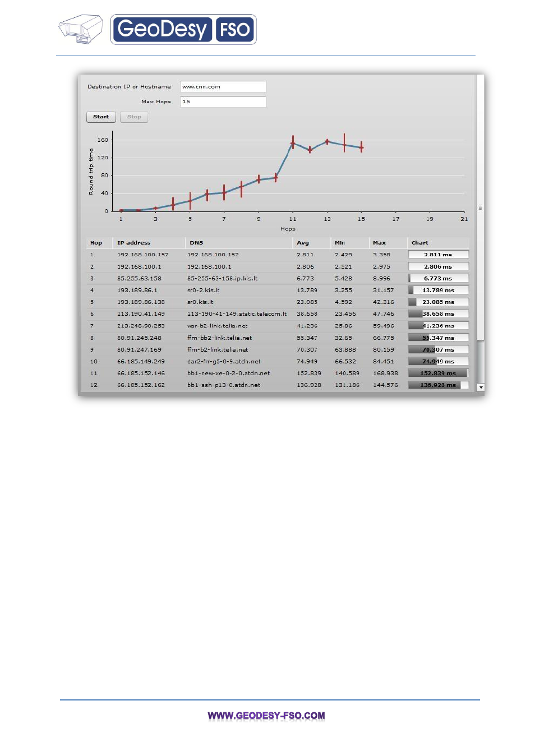Click DNS entry sr0.kis.lt

tap(200, 302)
